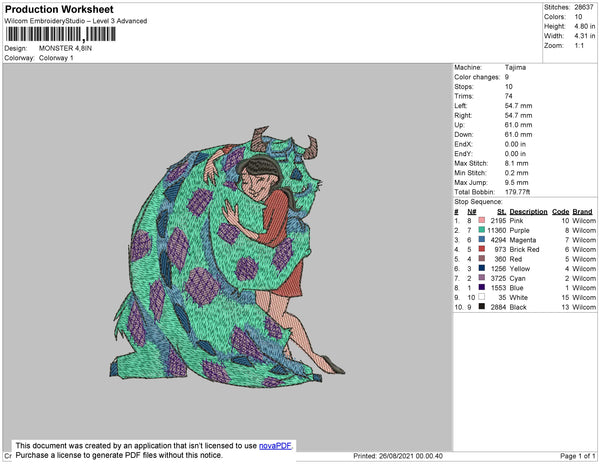This screenshot has height=464, width=600.
Task: Select the Stitches count 28637
Action: (584, 7)
